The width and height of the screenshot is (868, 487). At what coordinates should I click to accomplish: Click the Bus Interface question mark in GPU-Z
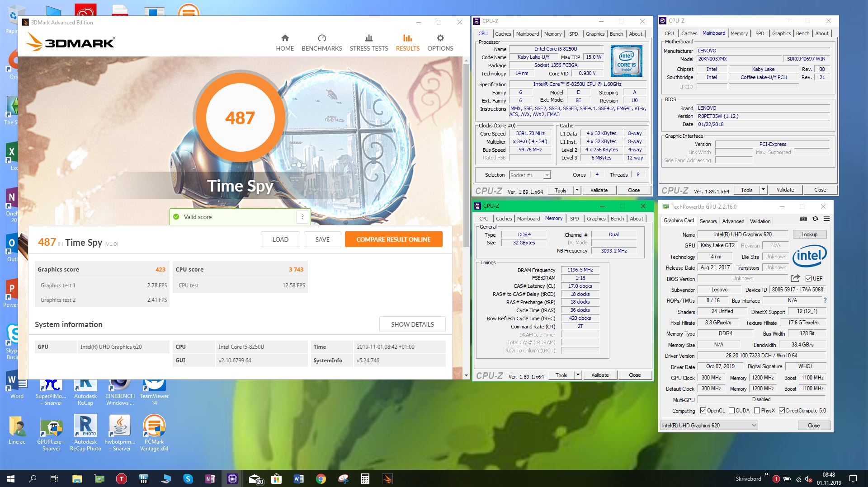[x=825, y=300]
